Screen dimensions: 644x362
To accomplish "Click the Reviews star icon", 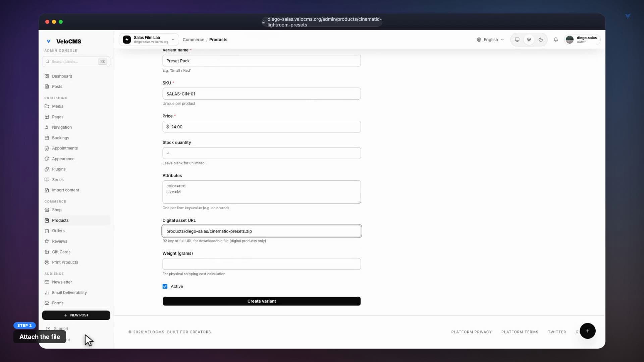I will pos(47,241).
